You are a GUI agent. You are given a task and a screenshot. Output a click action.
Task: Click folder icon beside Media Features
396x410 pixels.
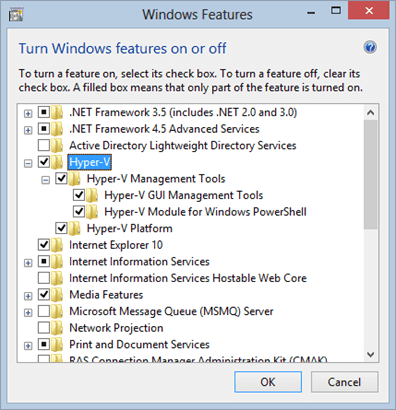(57, 295)
